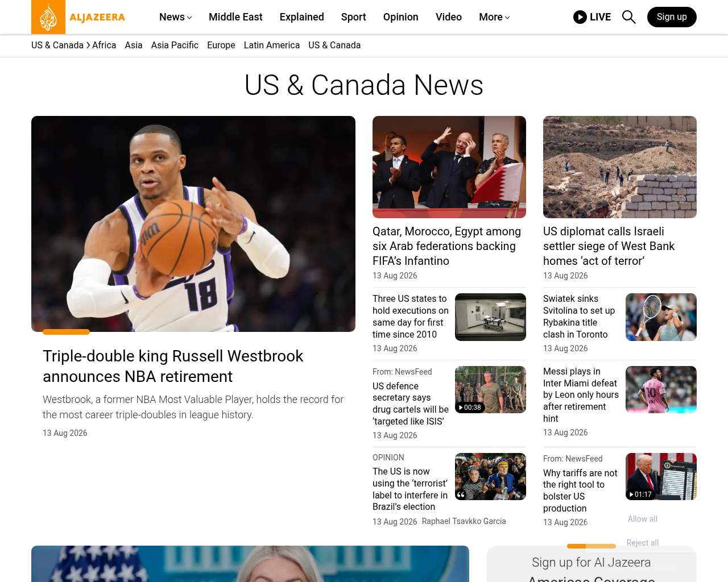Read why tariffs are not the right tool

(x=580, y=490)
